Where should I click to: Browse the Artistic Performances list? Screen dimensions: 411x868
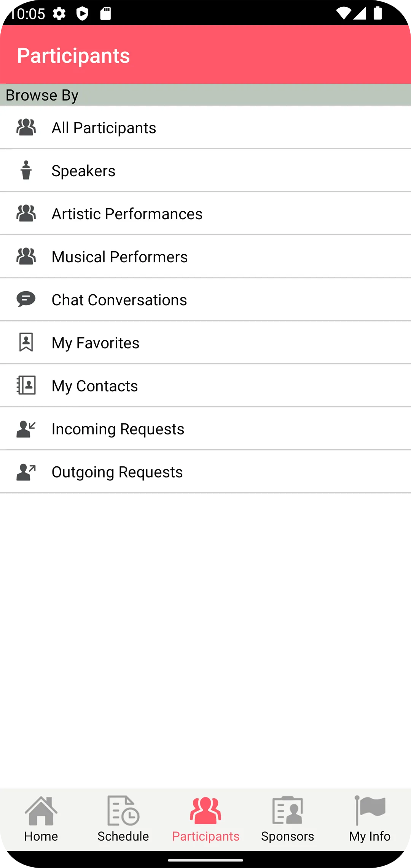click(127, 214)
